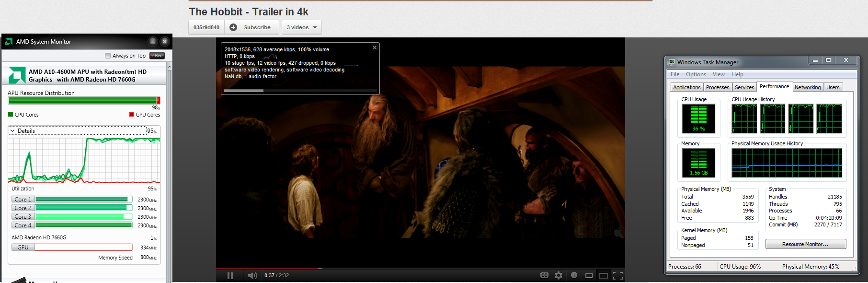This screenshot has width=868, height=283.
Task: Subscribe to the 035r9d840 channel
Action: (x=251, y=27)
